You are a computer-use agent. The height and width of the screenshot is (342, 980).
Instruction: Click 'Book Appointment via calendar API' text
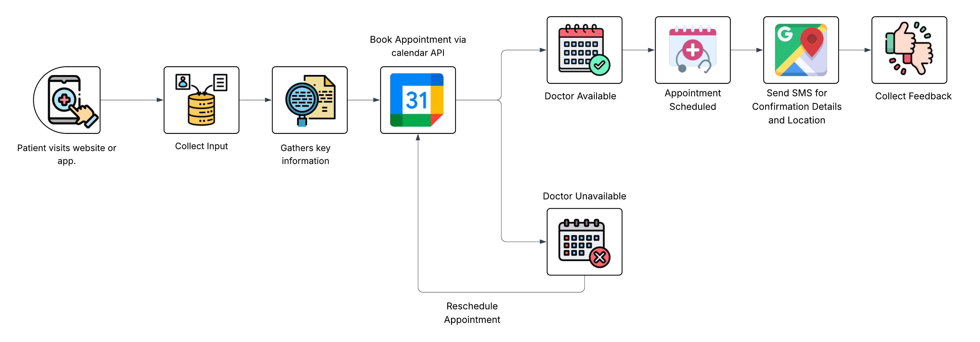418,46
